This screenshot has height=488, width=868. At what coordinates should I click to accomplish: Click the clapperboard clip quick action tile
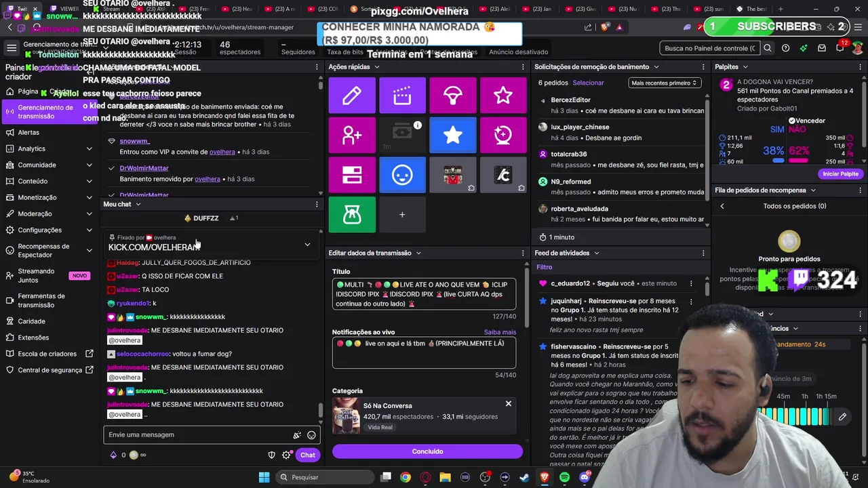[x=402, y=96]
